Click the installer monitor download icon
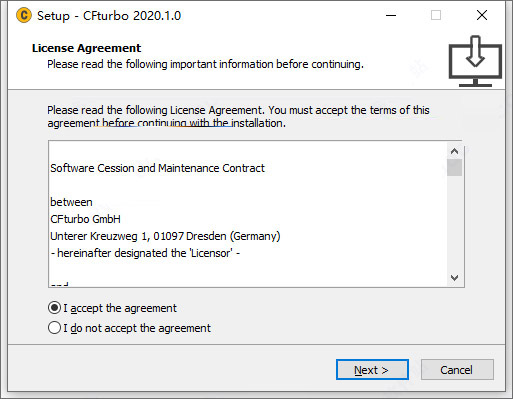Image resolution: width=513 pixels, height=399 pixels. coord(475,61)
